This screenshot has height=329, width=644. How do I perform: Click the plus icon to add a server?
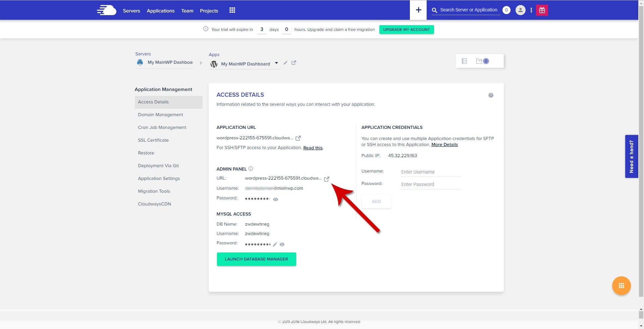pos(418,10)
